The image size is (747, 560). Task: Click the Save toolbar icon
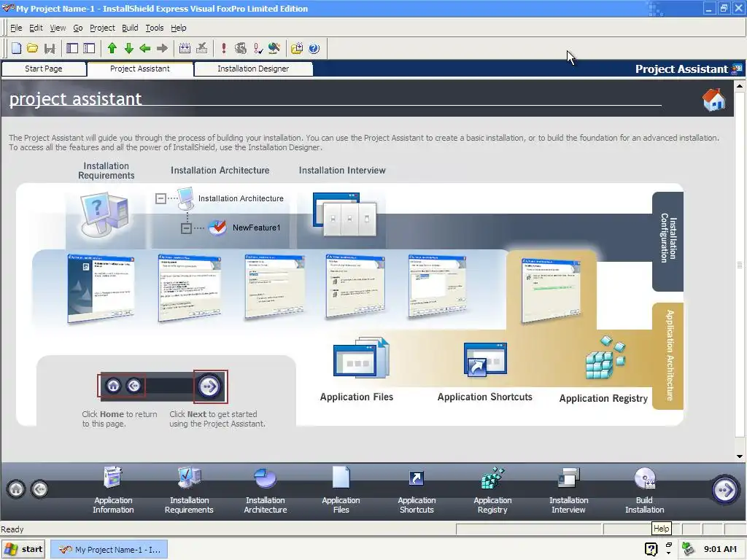click(50, 48)
